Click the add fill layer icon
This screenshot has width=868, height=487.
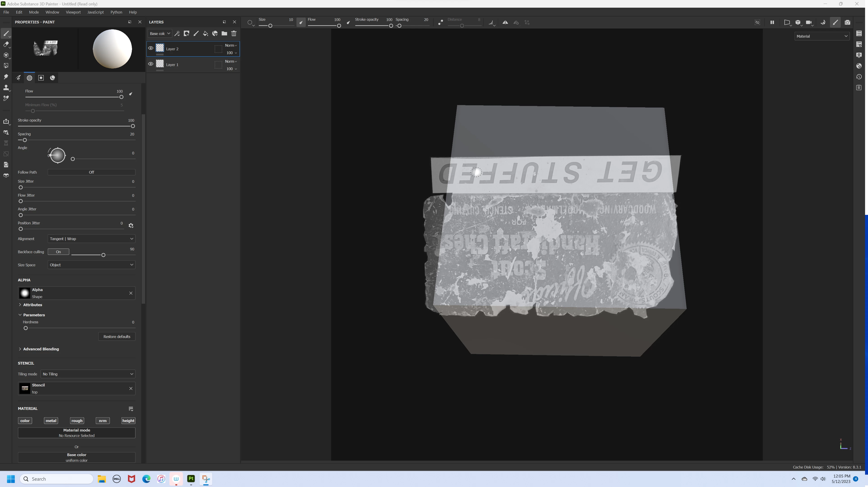point(205,33)
